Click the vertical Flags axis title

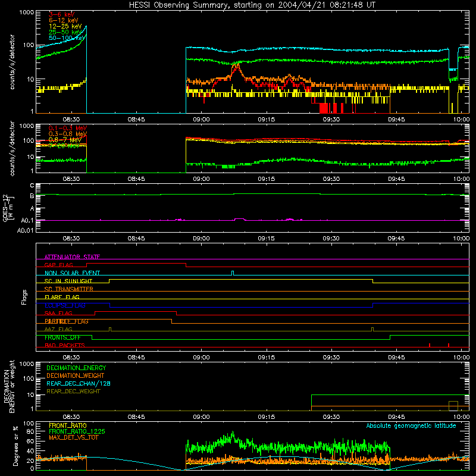click(x=24, y=297)
